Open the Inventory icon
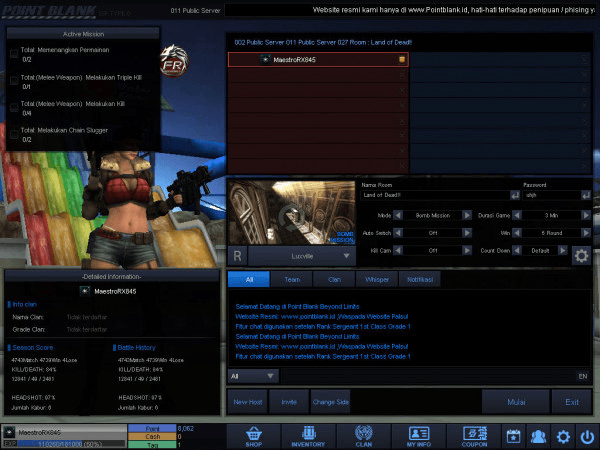 (308, 436)
